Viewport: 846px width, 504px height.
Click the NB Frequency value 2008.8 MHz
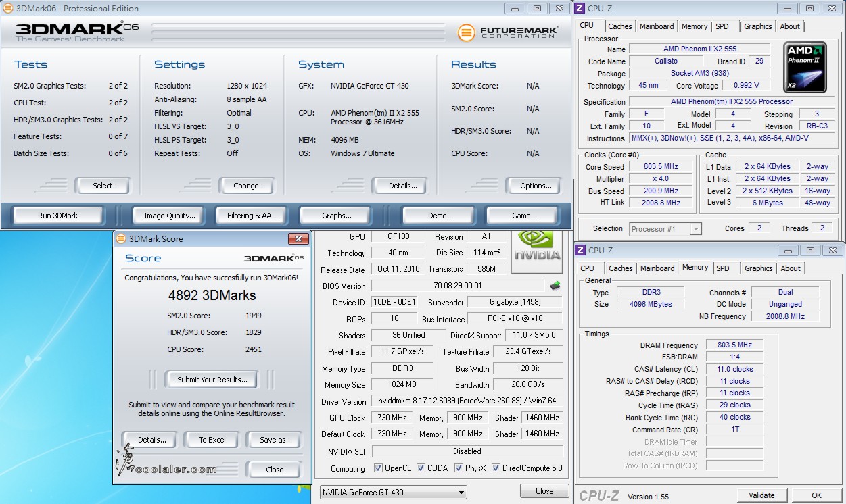click(785, 316)
